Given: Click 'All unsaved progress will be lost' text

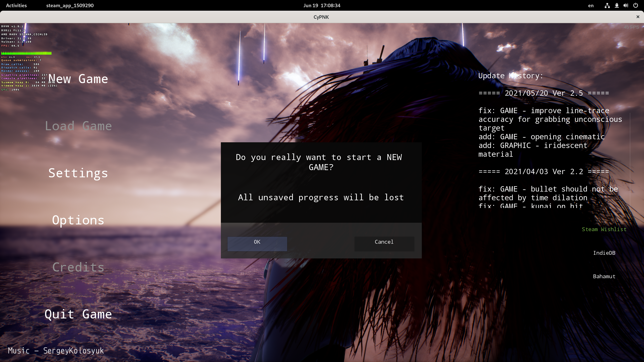Looking at the screenshot, I should click(321, 198).
